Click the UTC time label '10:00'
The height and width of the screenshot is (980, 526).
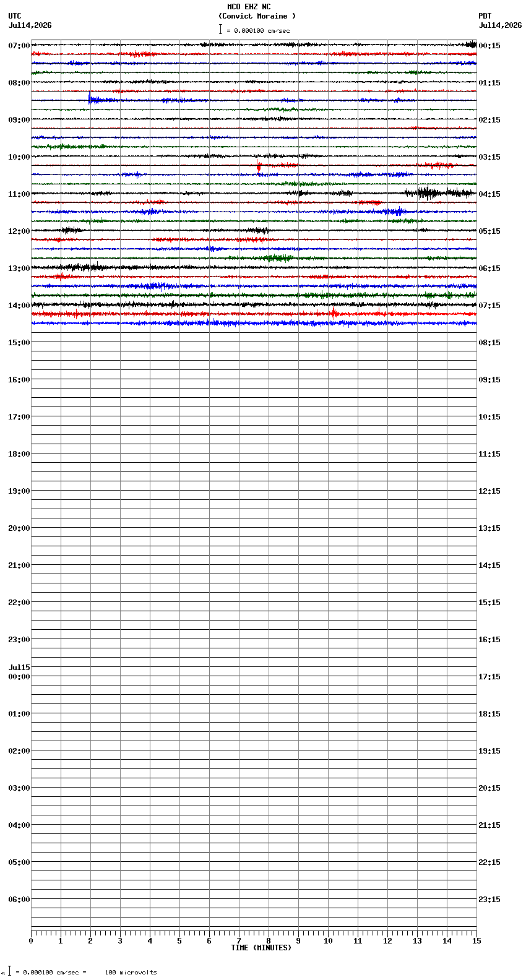point(19,157)
